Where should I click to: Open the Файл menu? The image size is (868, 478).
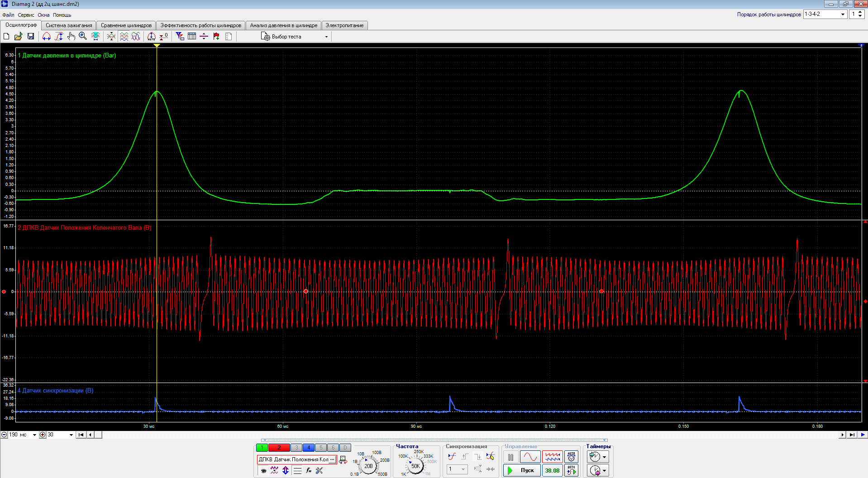[x=8, y=15]
